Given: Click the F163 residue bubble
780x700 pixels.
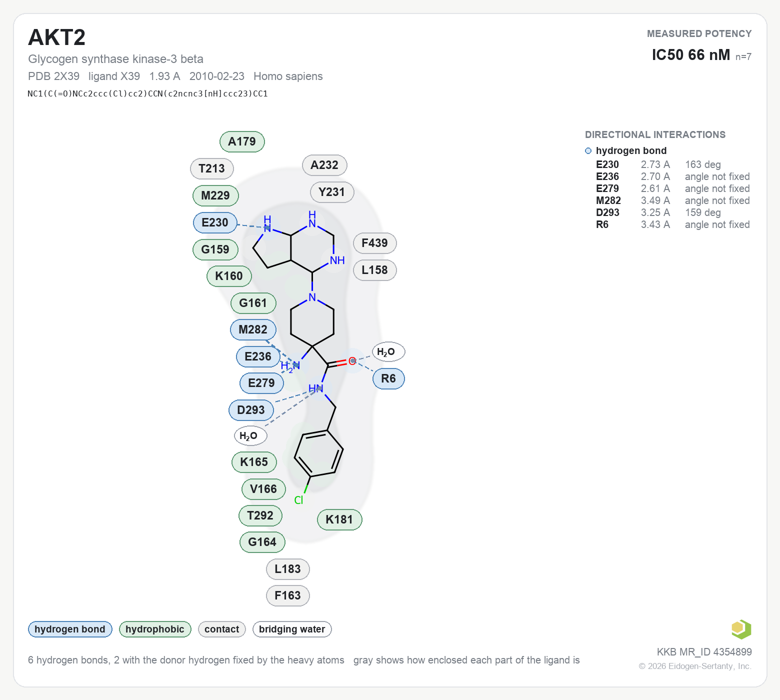Looking at the screenshot, I should (288, 595).
